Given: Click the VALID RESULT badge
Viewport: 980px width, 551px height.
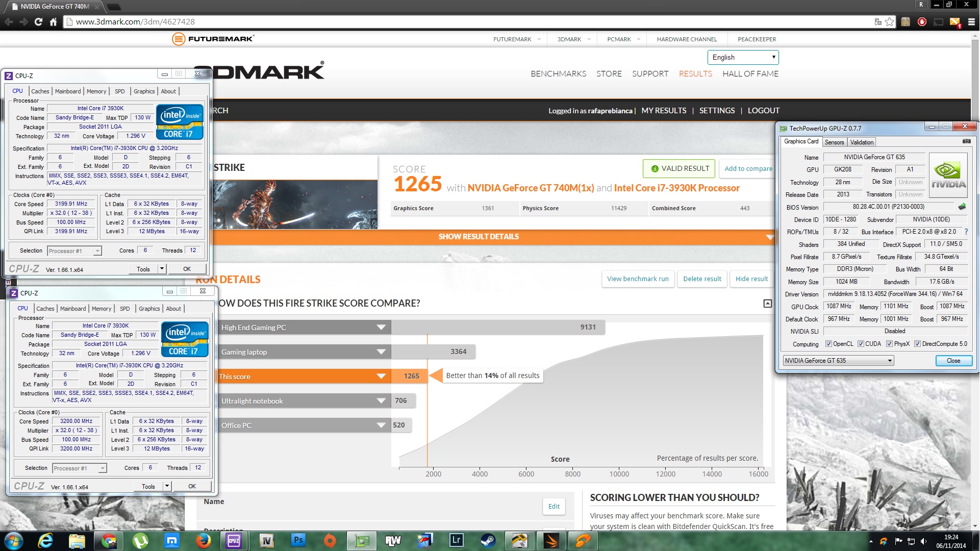Looking at the screenshot, I should (680, 169).
